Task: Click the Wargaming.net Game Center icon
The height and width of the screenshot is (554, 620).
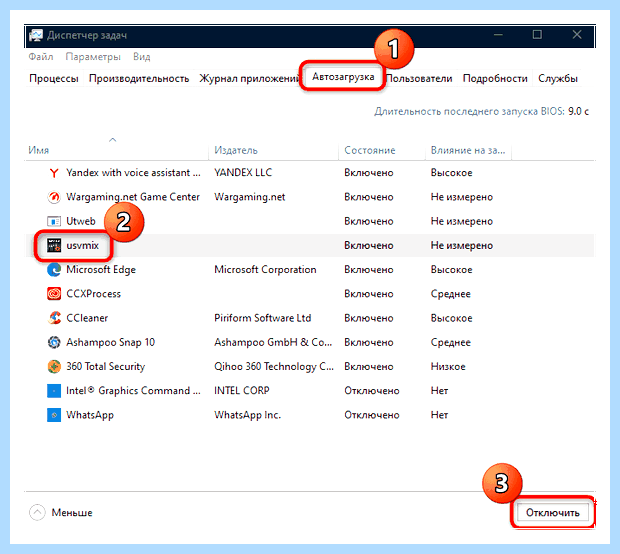Action: point(54,197)
